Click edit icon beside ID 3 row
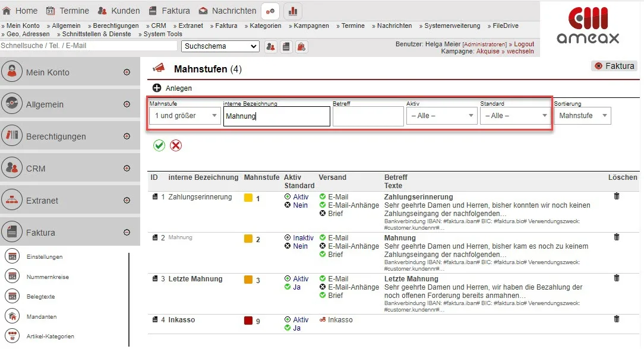 point(155,279)
